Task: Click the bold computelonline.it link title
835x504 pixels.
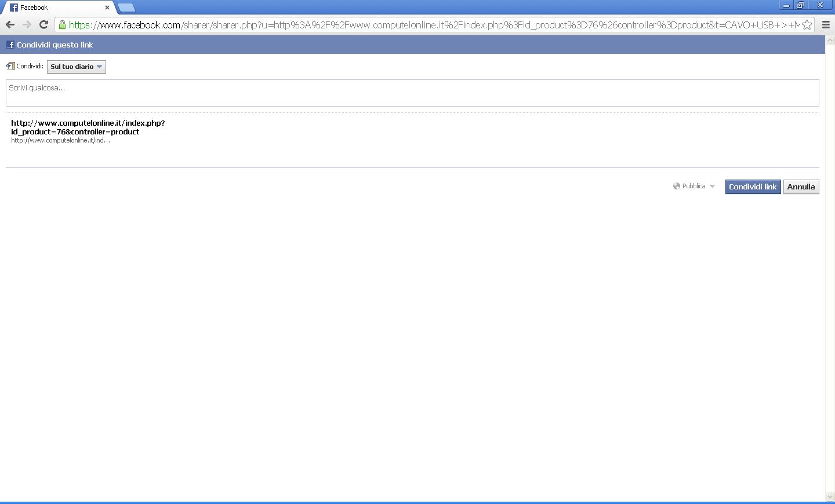Action: 88,127
